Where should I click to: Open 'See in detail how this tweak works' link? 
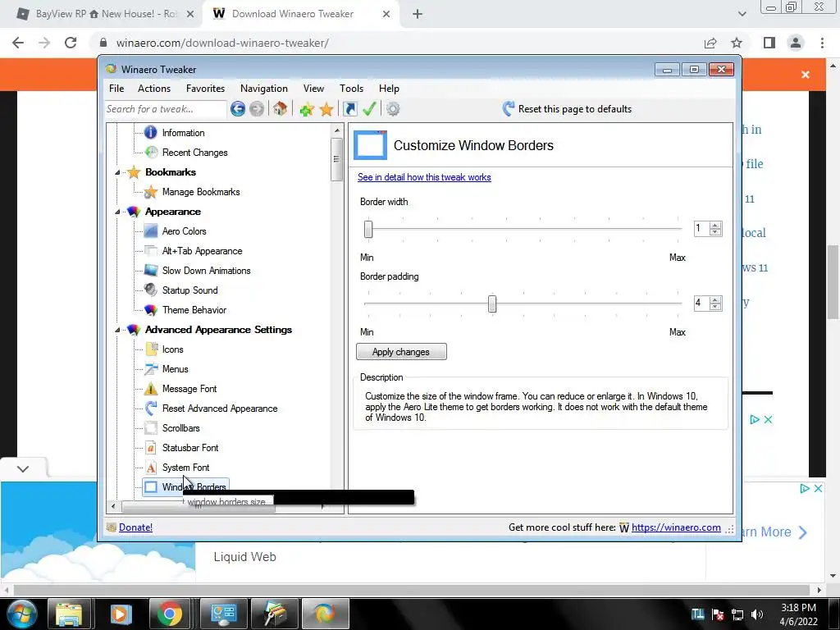coord(424,177)
